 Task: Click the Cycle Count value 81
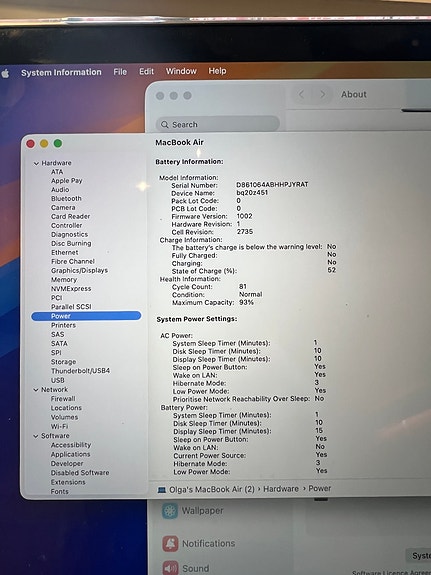pos(243,286)
